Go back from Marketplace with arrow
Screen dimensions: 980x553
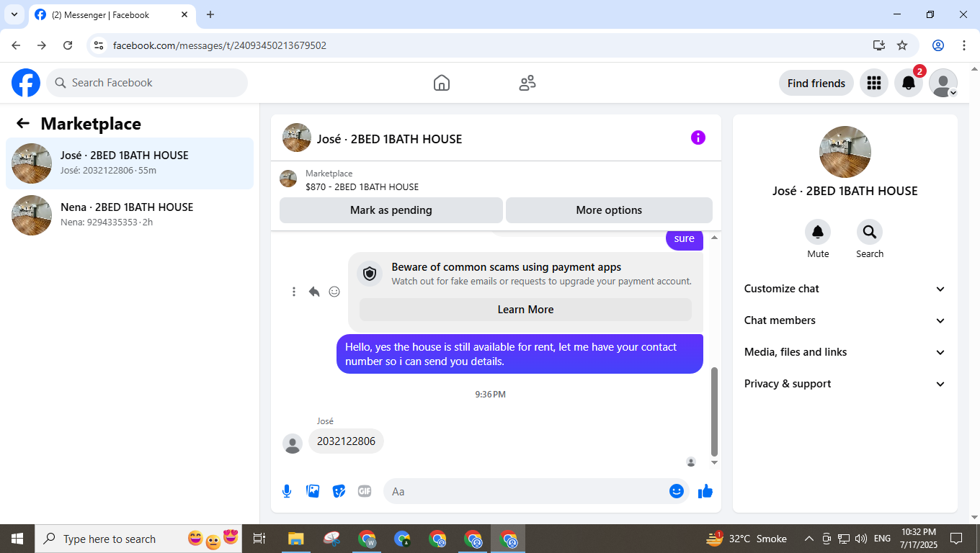tap(23, 123)
